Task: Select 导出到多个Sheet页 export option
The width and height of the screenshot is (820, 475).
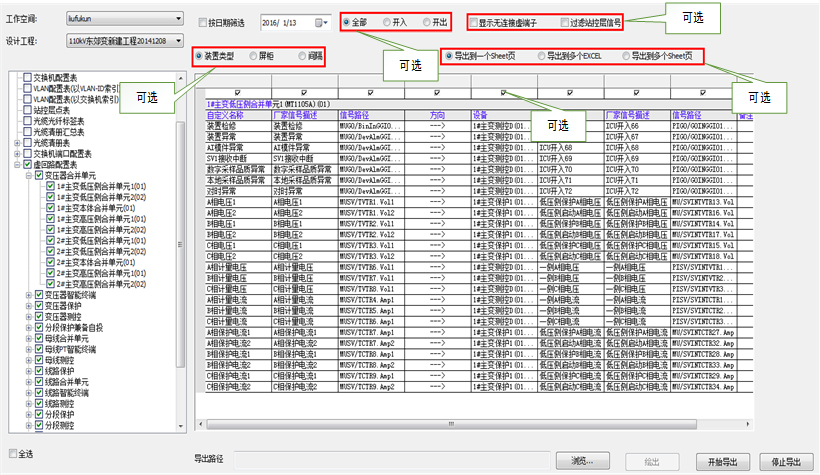Action: click(x=626, y=57)
